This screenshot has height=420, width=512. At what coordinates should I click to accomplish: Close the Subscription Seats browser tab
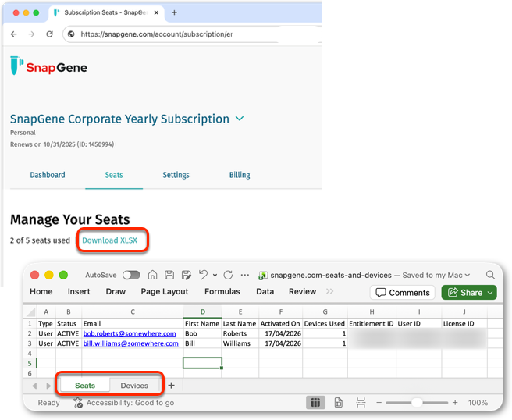[156, 12]
